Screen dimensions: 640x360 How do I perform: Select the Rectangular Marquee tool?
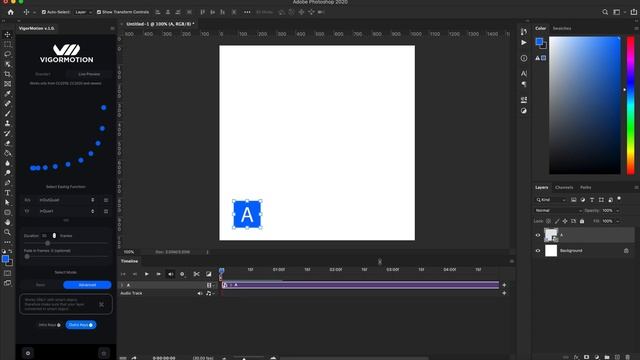click(7, 44)
